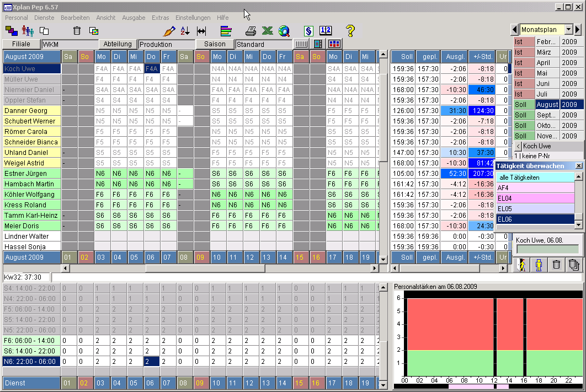Click the Kw32: 37:30 status field

[26, 277]
